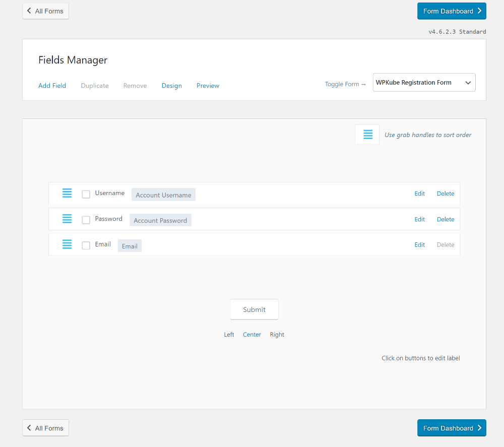Click the v4.6.2.3 Standard version text
Viewport: 504px width, 447px height.
click(457, 31)
